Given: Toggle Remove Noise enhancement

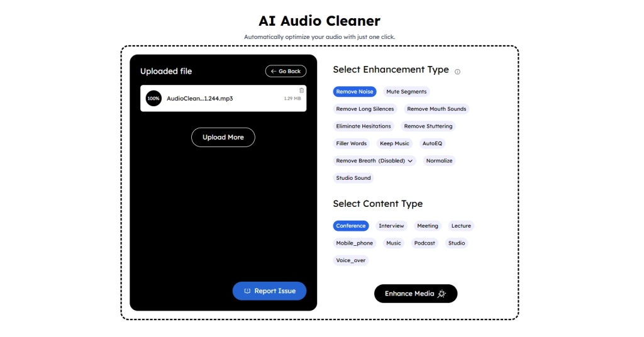Looking at the screenshot, I should pyautogui.click(x=355, y=92).
